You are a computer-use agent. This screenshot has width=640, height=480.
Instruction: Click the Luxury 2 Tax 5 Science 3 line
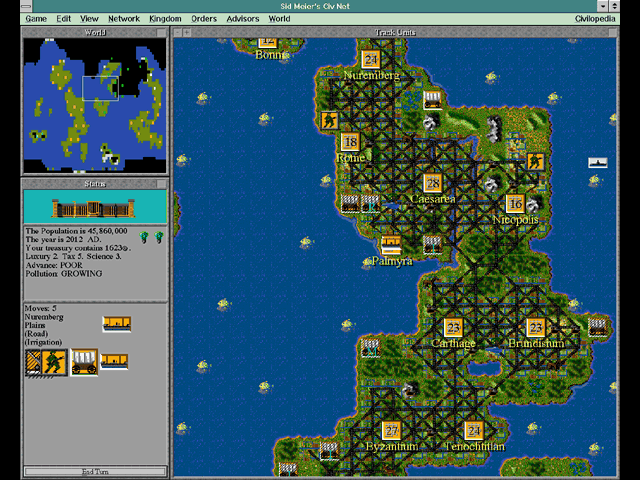[x=73, y=257]
